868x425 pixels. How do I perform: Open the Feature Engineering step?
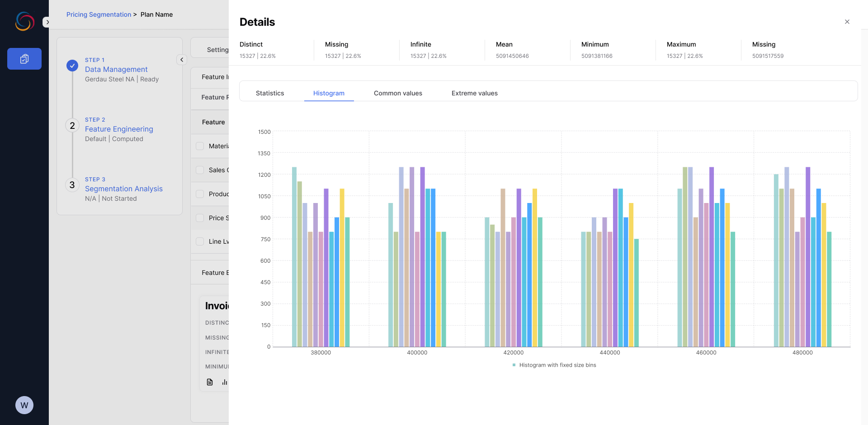119,129
